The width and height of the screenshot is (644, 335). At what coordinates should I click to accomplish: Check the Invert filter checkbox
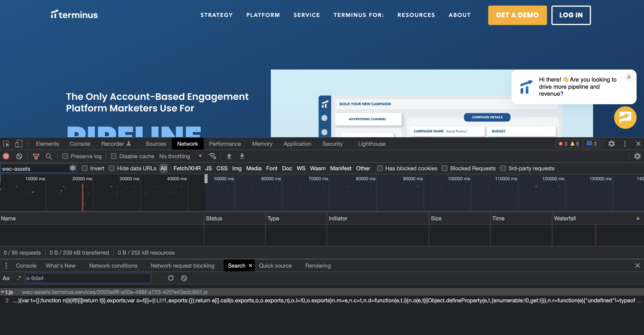(x=85, y=168)
